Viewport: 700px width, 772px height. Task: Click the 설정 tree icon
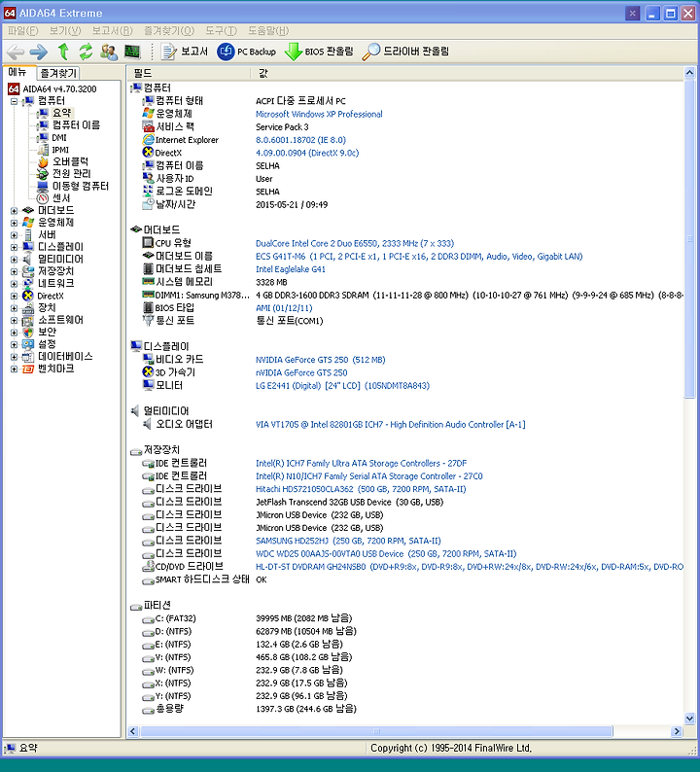28,344
